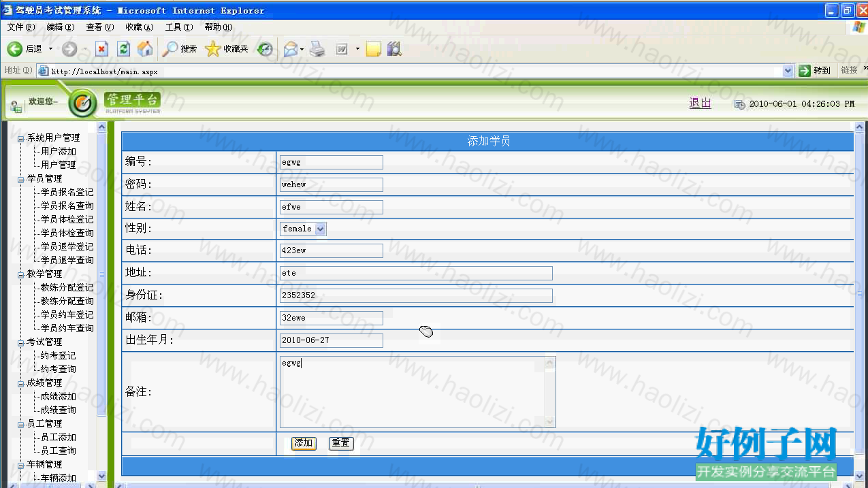Click the 密码 input field
868x488 pixels.
coord(331,184)
